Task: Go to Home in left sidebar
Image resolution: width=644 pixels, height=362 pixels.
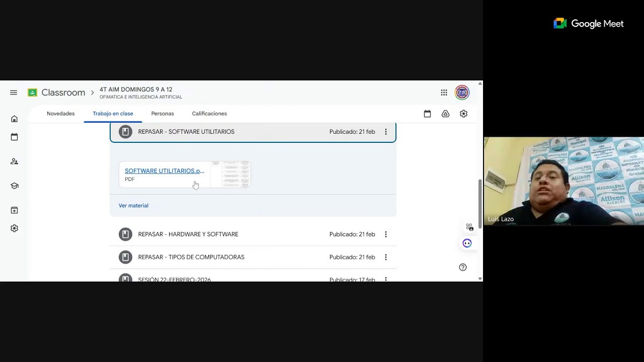Action: coord(14,119)
